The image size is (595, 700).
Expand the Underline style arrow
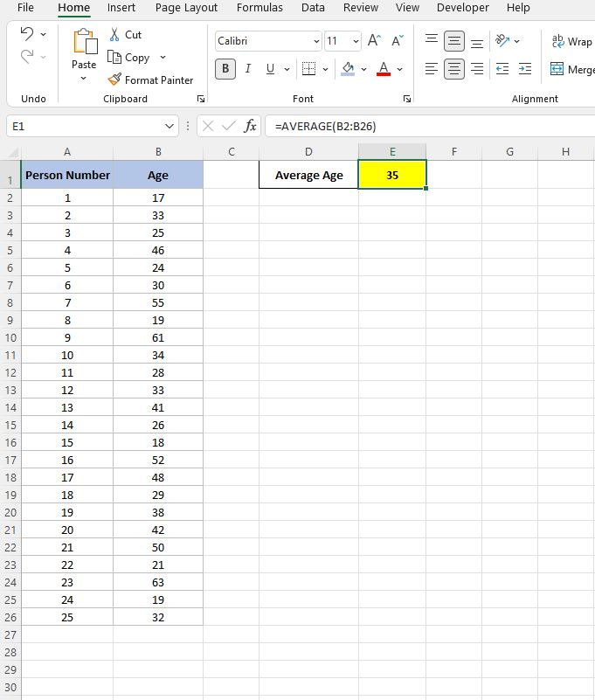[x=287, y=69]
